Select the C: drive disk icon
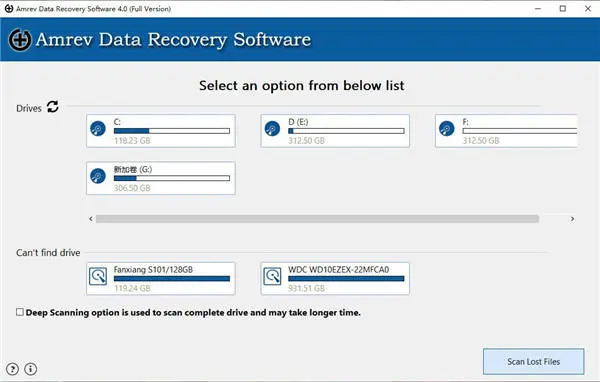Image resolution: width=600 pixels, height=382 pixels. 98,129
